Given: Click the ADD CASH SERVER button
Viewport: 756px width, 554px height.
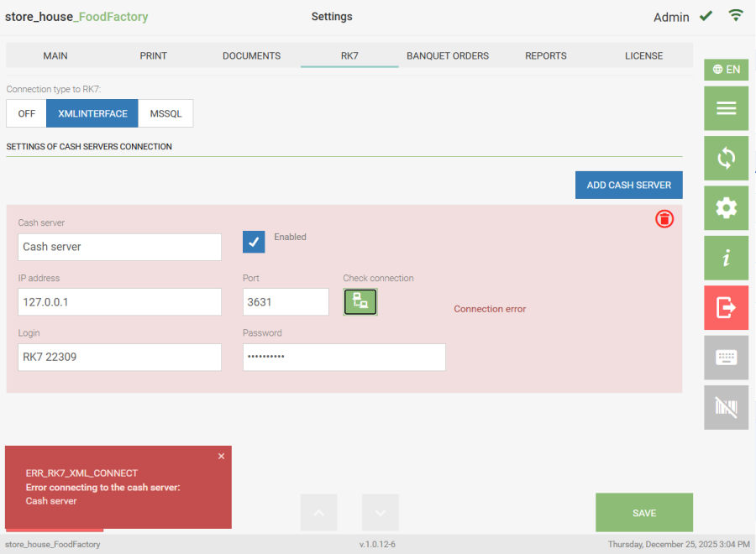Looking at the screenshot, I should click(x=628, y=186).
